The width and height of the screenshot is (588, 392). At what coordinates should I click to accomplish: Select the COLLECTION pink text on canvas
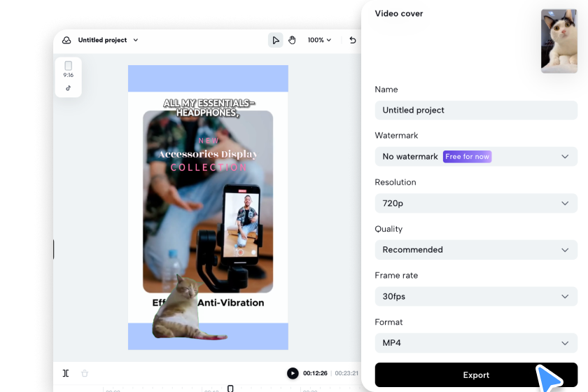tap(209, 167)
